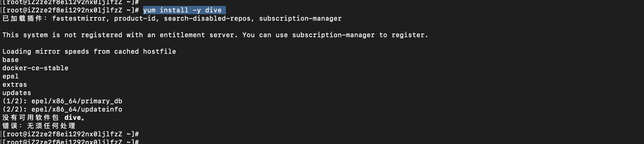Viewport: 644px width, 144px height.
Task: Click the "subscription-manager" plugin name in the plugins line
Action: pos(300,19)
